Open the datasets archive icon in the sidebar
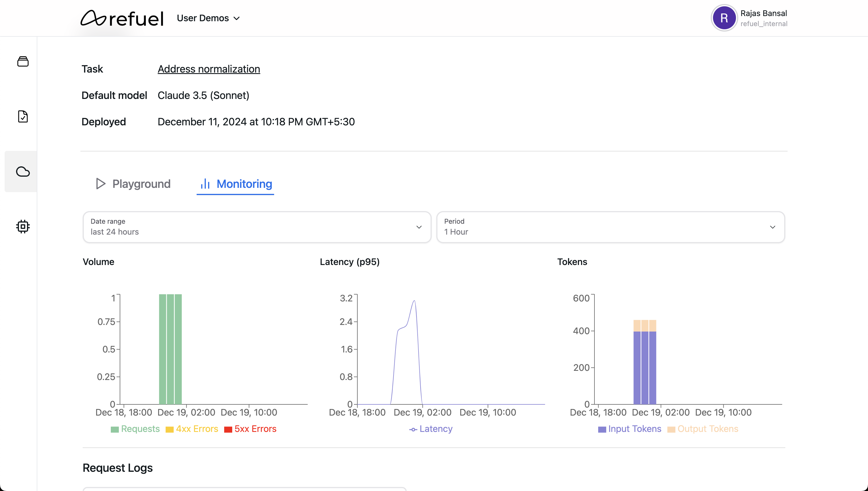The image size is (868, 491). coord(23,61)
